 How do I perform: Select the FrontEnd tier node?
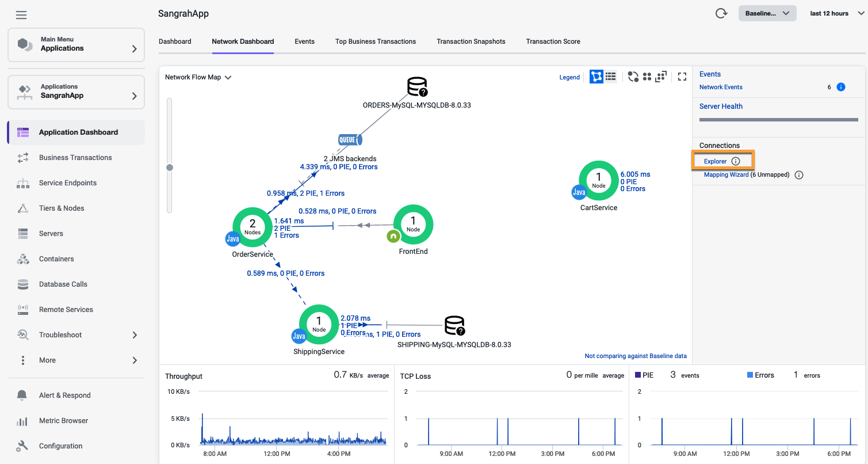pos(413,225)
